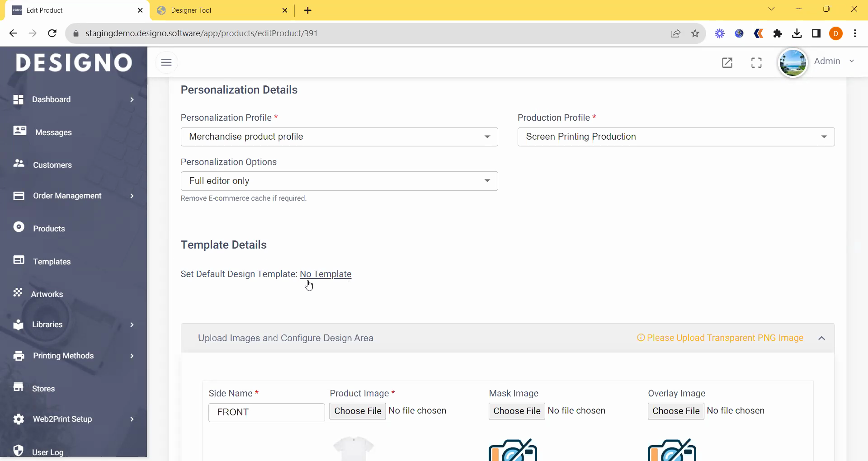Choose File for Product Image

(x=358, y=411)
